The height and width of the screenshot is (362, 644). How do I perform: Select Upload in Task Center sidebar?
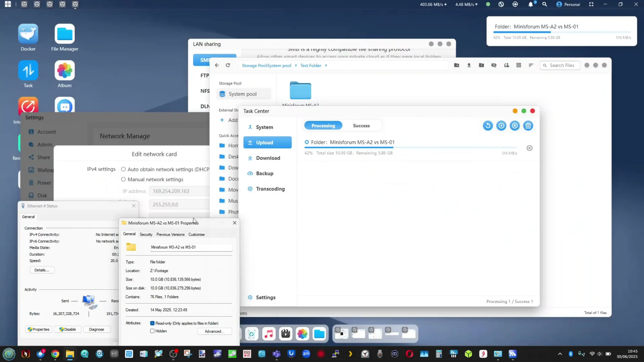(x=267, y=143)
